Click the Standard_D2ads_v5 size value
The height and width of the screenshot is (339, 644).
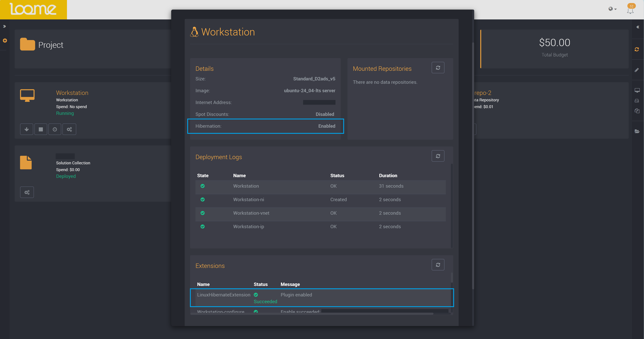pos(314,79)
